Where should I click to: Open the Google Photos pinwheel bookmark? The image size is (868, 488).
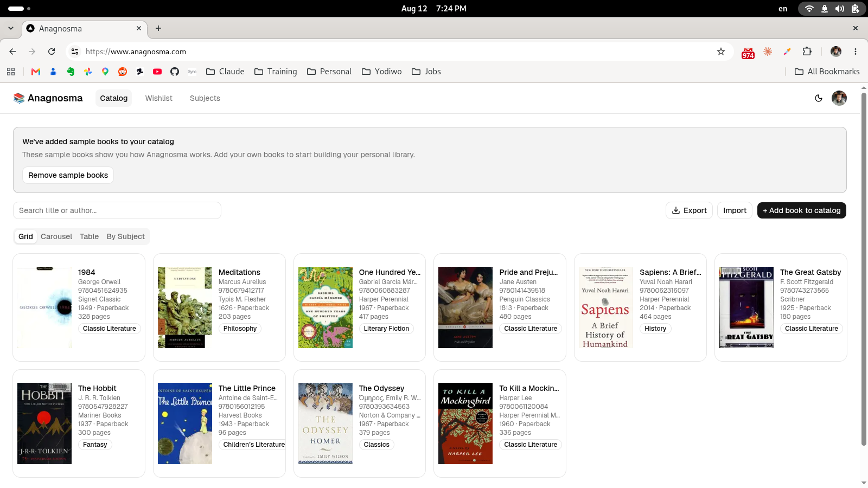click(x=88, y=72)
